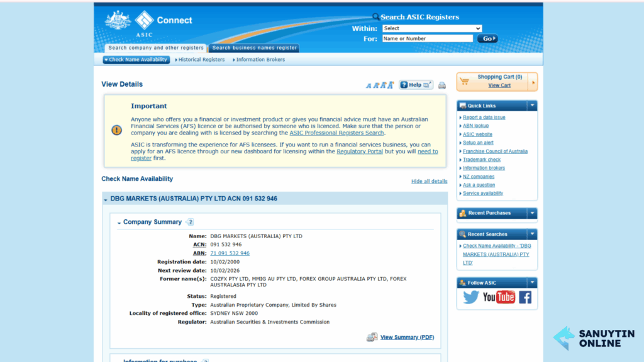Collapse the Quick Links panel arrow

pyautogui.click(x=532, y=106)
